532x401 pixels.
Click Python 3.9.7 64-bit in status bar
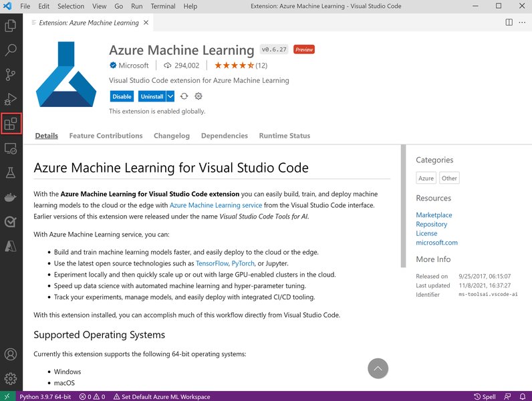(x=45, y=396)
